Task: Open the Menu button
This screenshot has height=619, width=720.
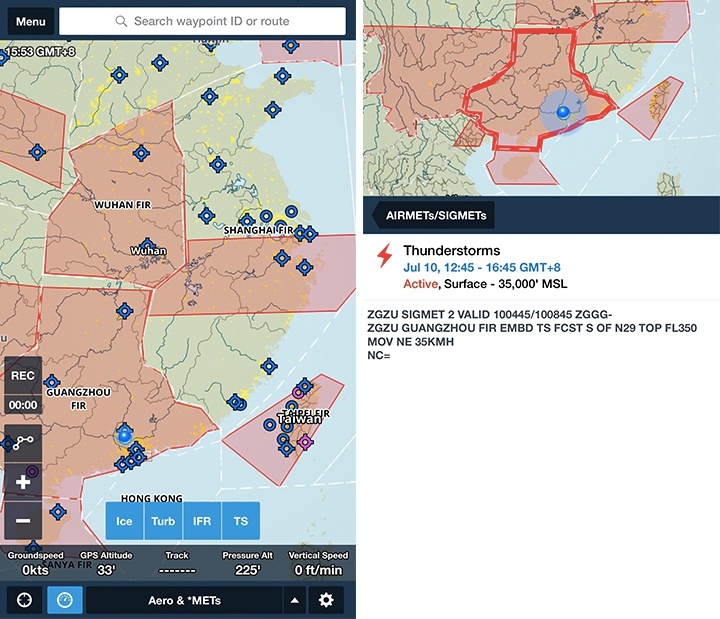Action: tap(30, 21)
